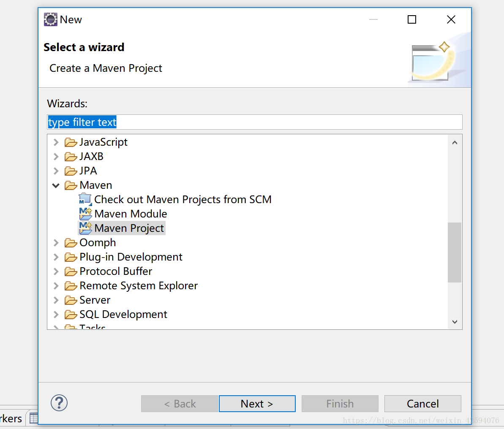Select the JavaScript label
504x429 pixels.
point(104,142)
